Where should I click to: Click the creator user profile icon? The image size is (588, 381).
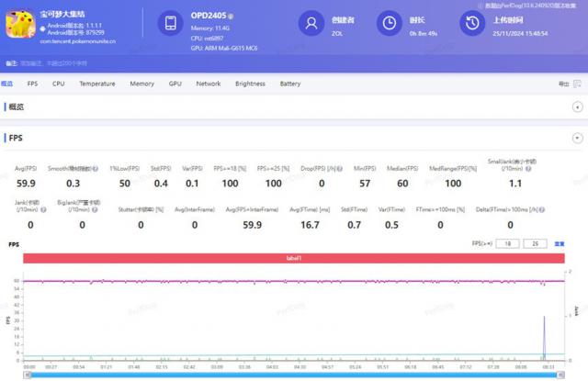coord(313,24)
